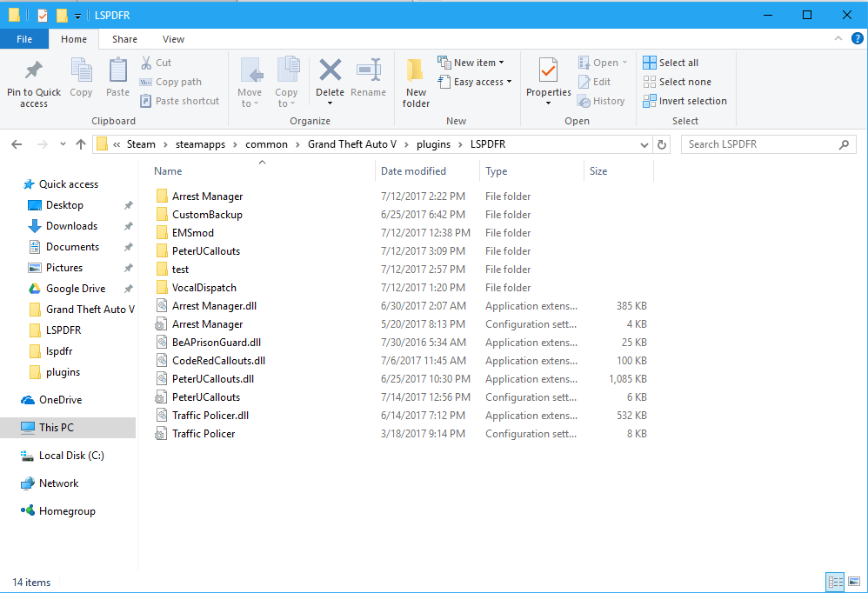Select the VocalDispatch folder
The width and height of the screenshot is (868, 593).
coord(204,288)
